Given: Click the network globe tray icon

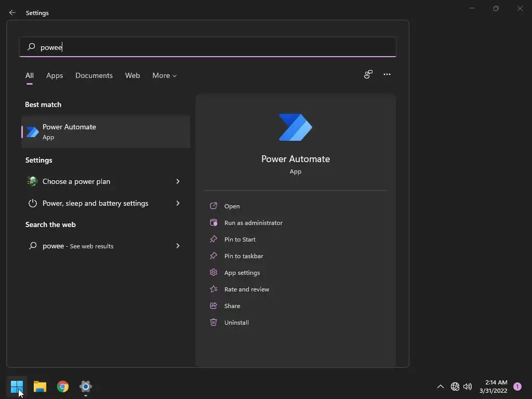Looking at the screenshot, I should [x=455, y=387].
